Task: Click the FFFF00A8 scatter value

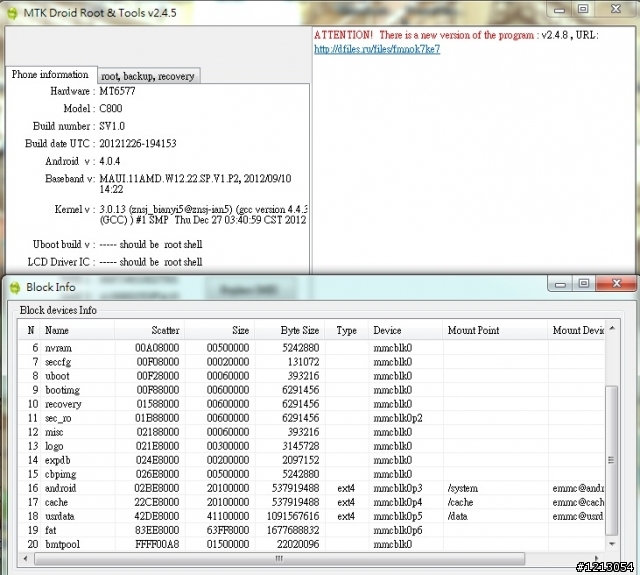Action: point(157,544)
